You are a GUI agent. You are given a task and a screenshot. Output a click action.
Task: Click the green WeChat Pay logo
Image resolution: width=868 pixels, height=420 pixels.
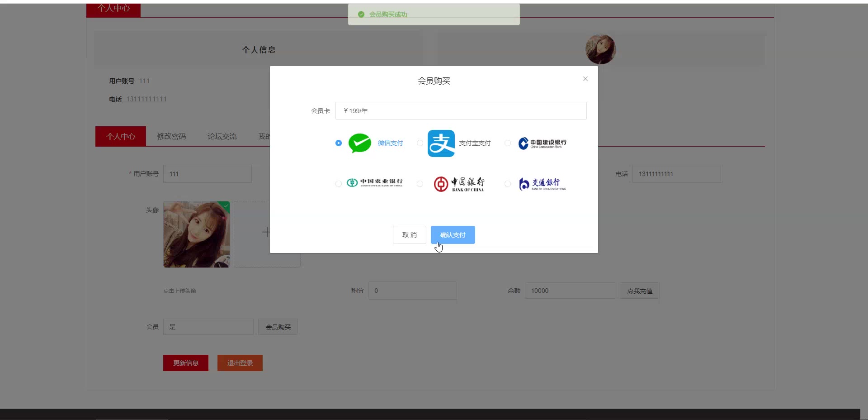[x=360, y=143]
